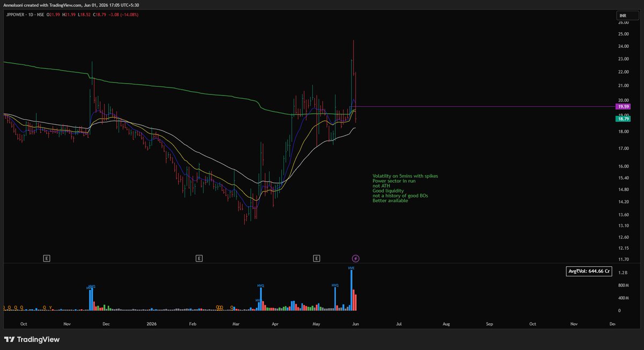Click the earnings E marker near October
This screenshot has width=644, height=350.
[x=47, y=258]
